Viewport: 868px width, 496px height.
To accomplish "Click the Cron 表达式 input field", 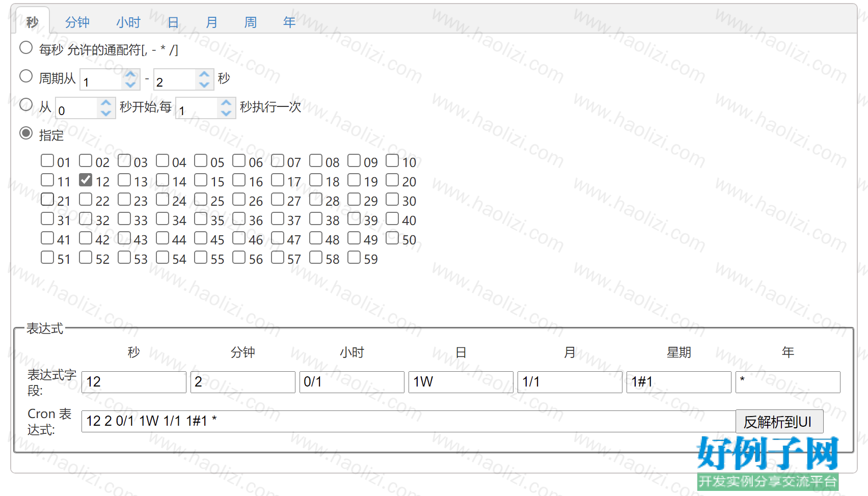I will click(409, 421).
